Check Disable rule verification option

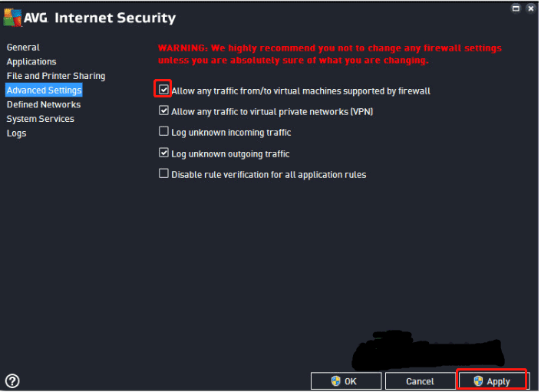click(x=163, y=173)
